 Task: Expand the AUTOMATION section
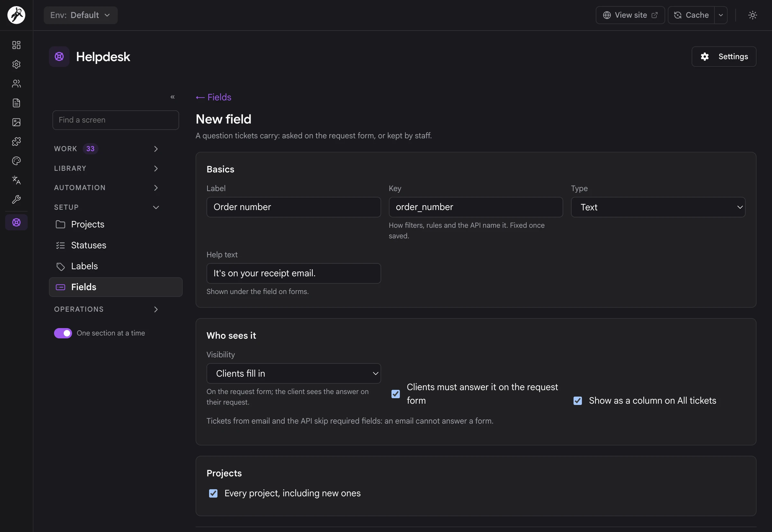pos(107,188)
